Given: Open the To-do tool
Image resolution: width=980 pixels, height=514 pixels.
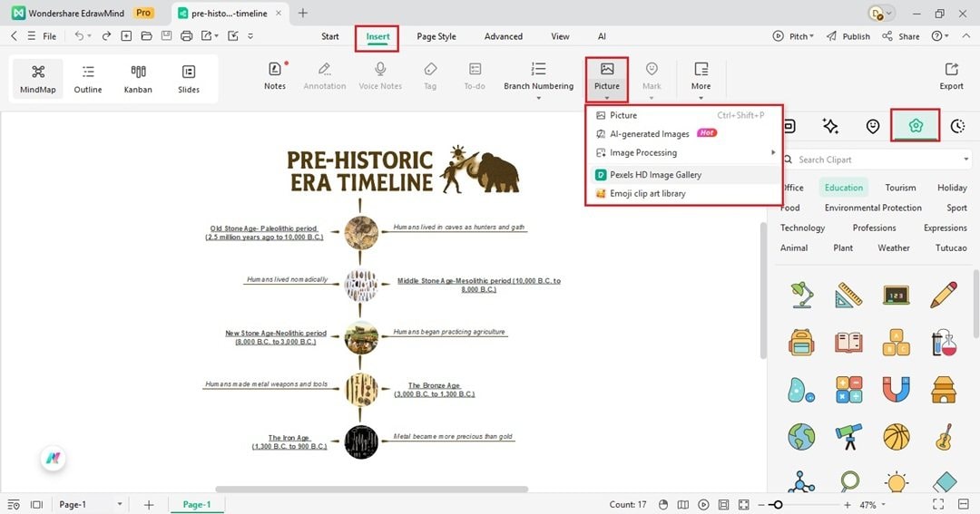Looking at the screenshot, I should (x=475, y=76).
